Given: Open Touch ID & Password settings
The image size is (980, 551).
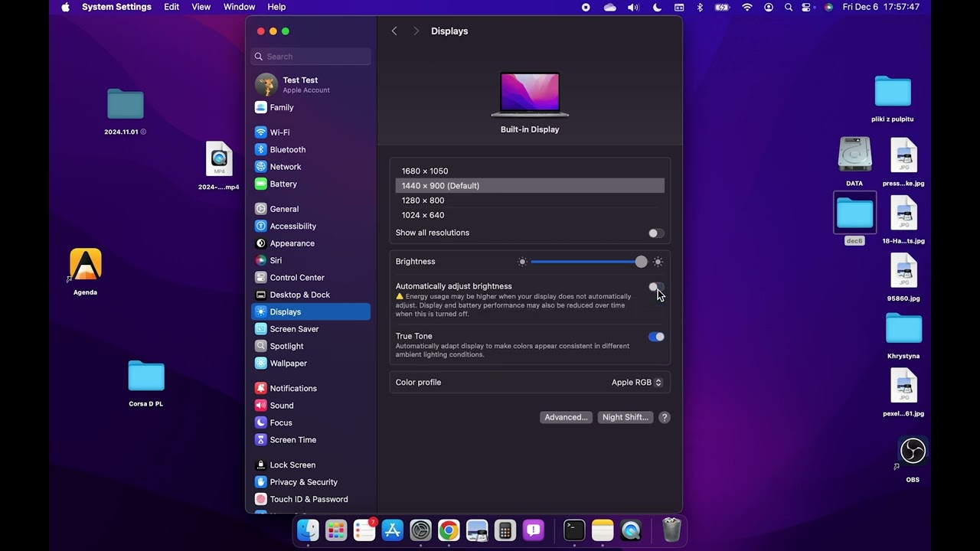Looking at the screenshot, I should tap(311, 500).
